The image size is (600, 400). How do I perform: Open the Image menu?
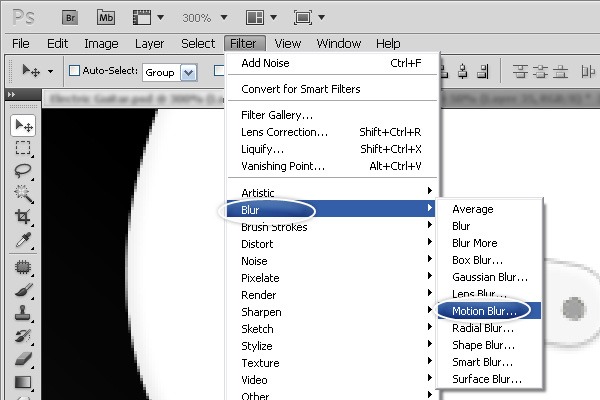click(101, 44)
